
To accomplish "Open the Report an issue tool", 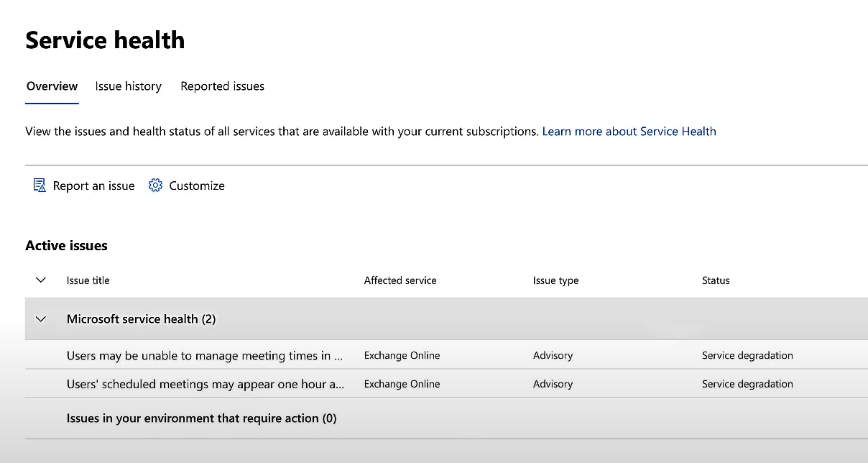I will pyautogui.click(x=93, y=185).
